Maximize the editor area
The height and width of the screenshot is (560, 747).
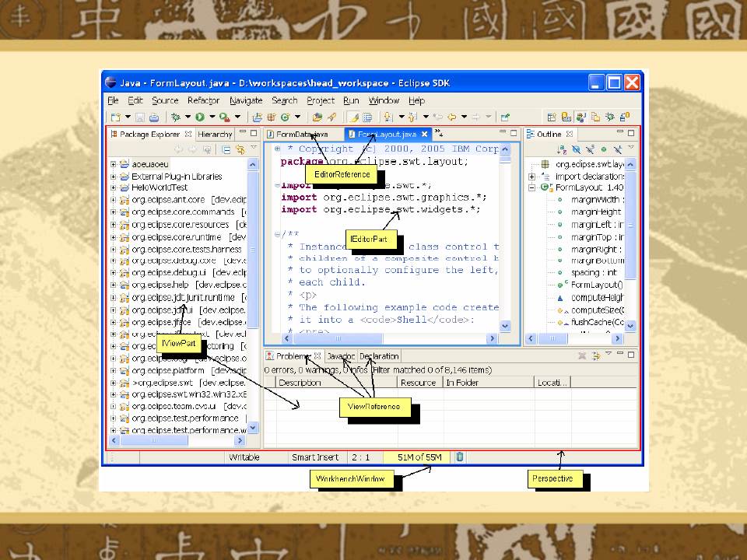pos(514,133)
